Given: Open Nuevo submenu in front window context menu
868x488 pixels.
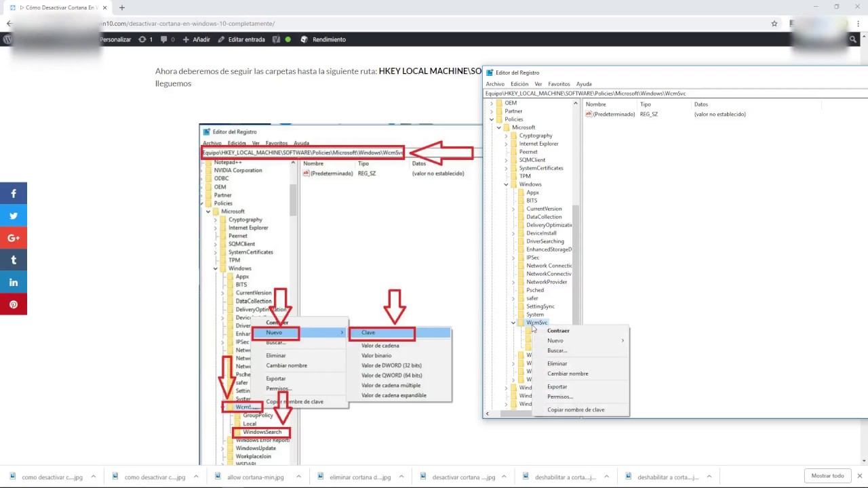Looking at the screenshot, I should 582,340.
